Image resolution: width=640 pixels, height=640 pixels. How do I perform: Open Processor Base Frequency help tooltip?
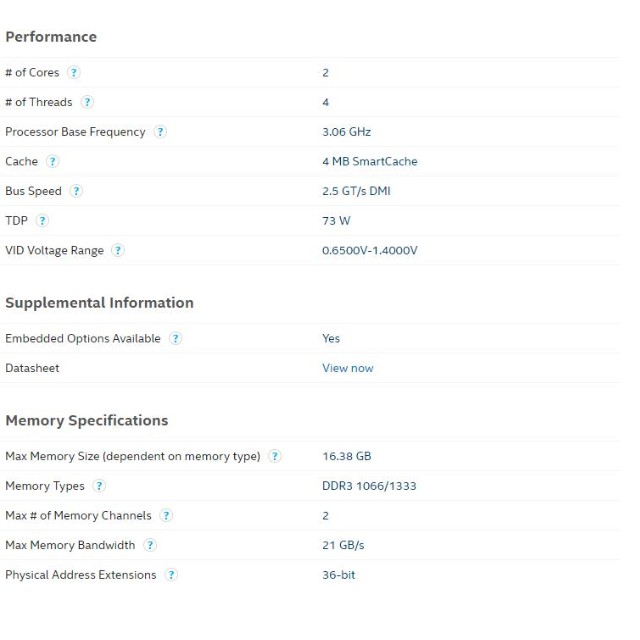click(160, 132)
